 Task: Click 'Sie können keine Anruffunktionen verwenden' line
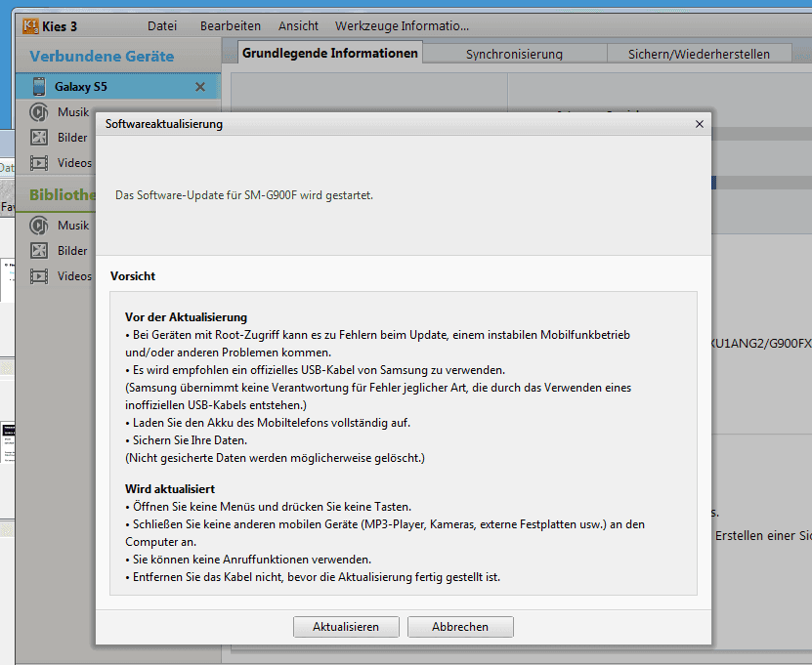(248, 560)
